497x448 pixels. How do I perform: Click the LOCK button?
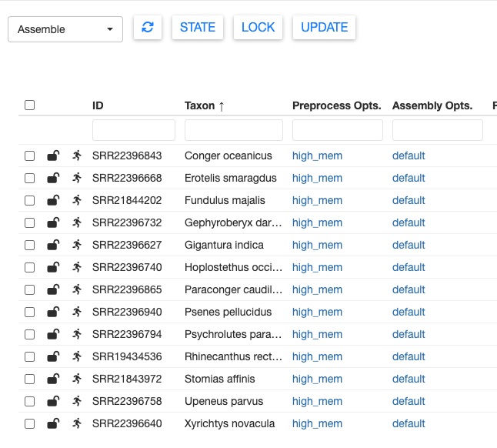(258, 27)
